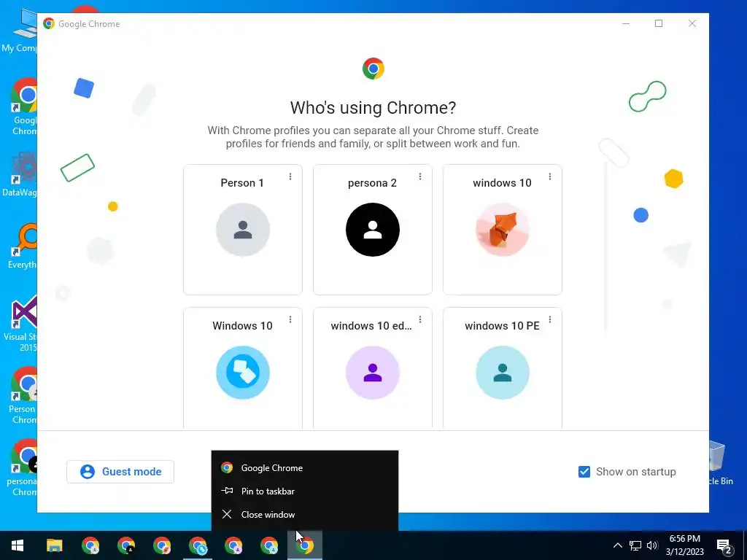Viewport: 747px width, 560px height.
Task: Open more options for Person 1 profile
Action: pyautogui.click(x=290, y=176)
